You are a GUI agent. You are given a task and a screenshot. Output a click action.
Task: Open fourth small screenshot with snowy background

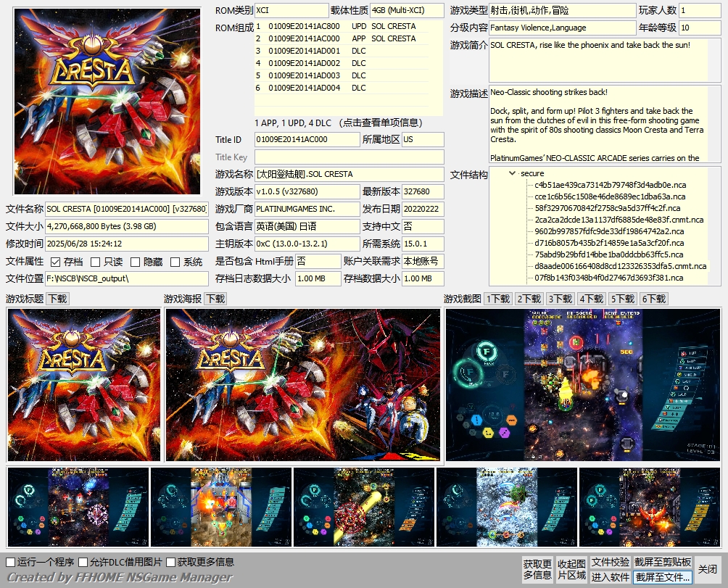tap(507, 507)
